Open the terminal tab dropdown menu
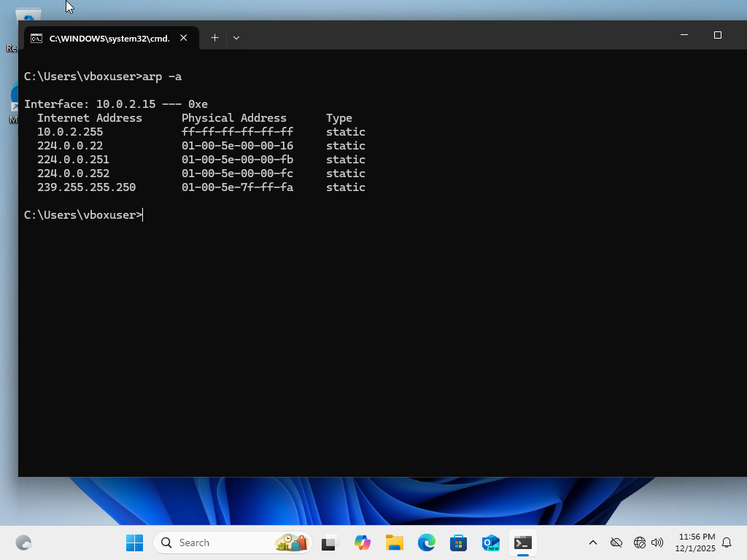This screenshot has width=747, height=560. (236, 37)
